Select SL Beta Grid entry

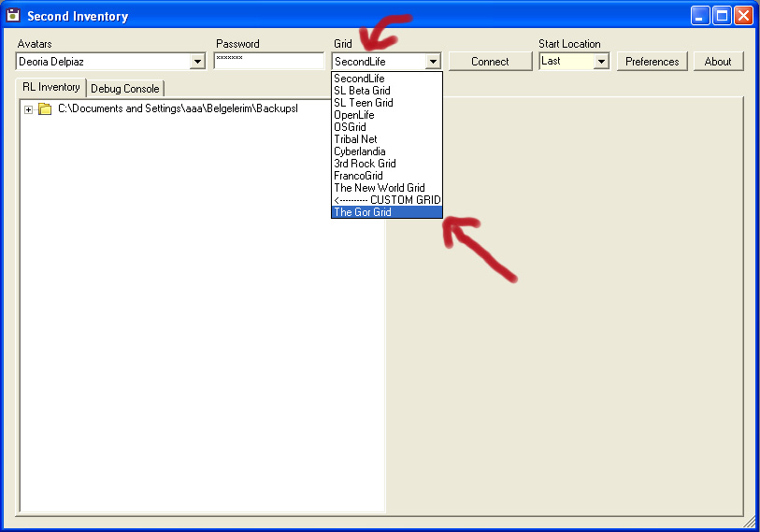click(x=387, y=91)
